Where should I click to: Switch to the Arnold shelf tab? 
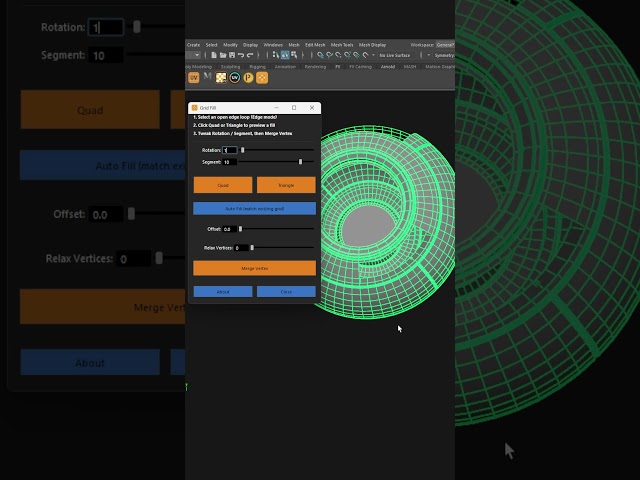[x=388, y=67]
